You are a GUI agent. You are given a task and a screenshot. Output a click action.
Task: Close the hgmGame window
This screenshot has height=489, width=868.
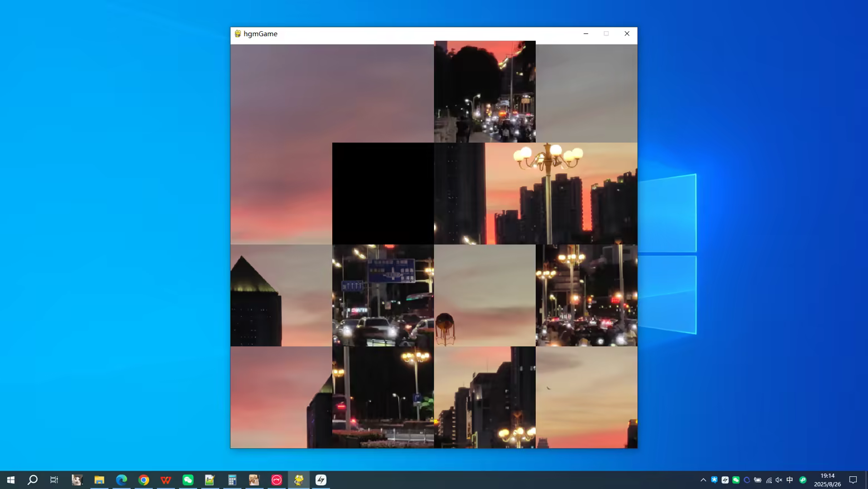(x=627, y=33)
